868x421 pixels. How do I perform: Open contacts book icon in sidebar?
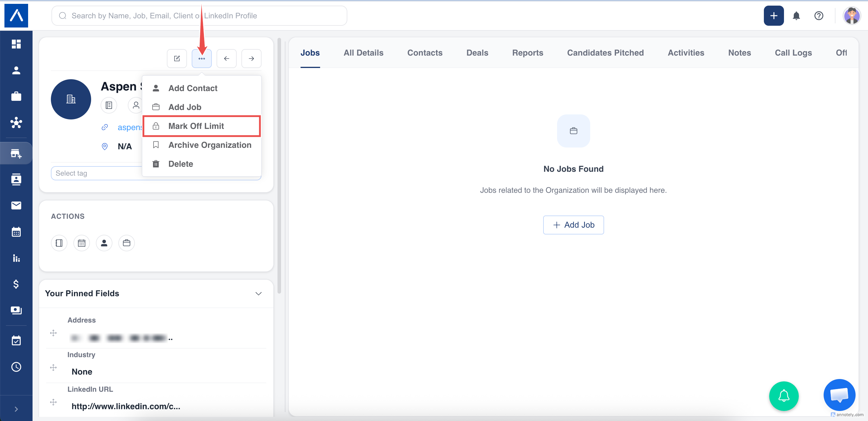tap(16, 179)
